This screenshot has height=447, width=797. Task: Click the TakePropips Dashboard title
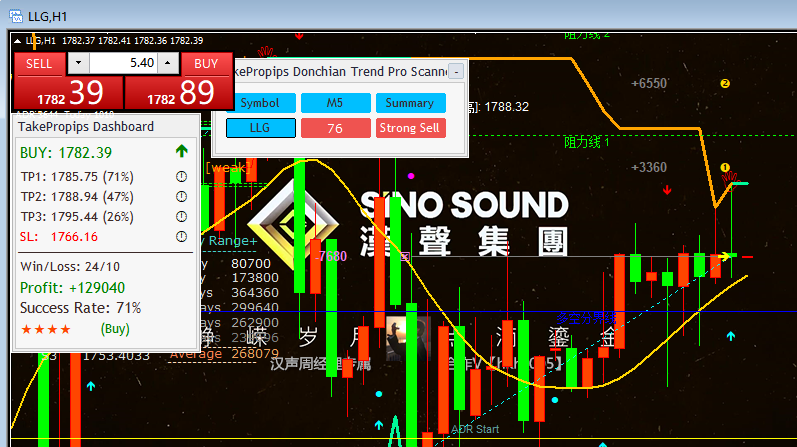[x=86, y=127]
